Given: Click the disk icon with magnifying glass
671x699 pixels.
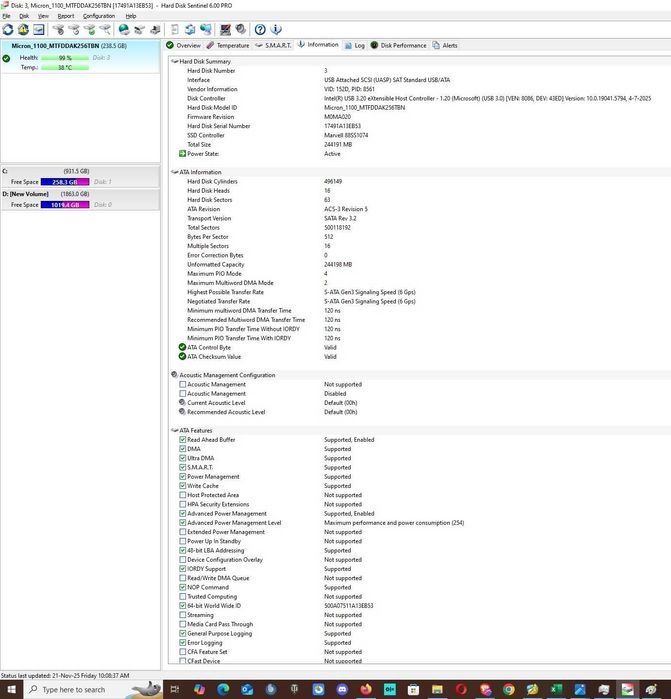Looking at the screenshot, I should [105, 30].
